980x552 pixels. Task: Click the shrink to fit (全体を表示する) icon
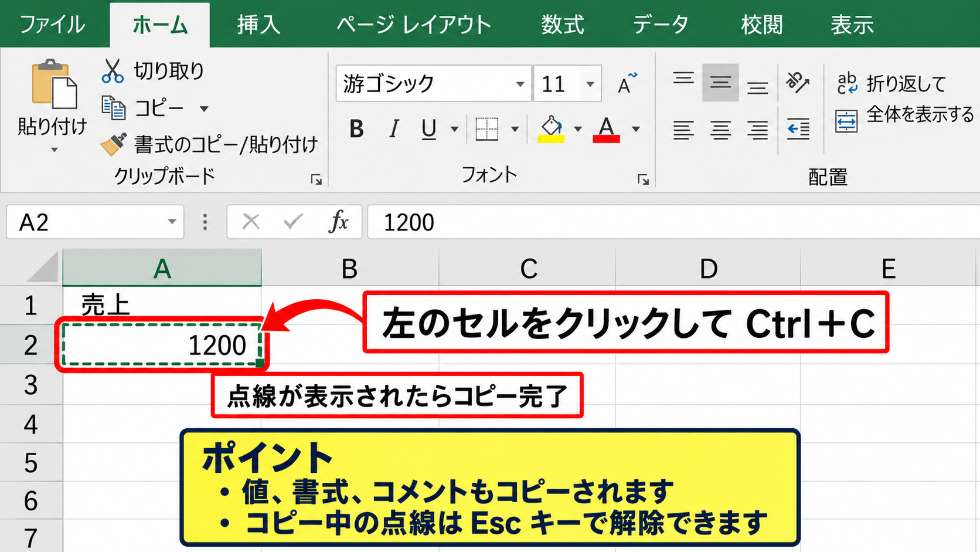[846, 121]
